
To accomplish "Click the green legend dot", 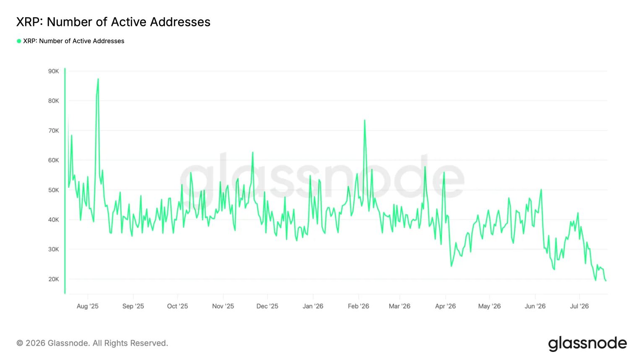I will [19, 41].
